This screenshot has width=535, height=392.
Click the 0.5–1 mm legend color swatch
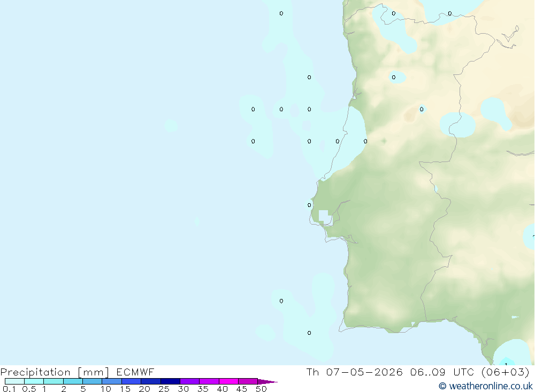coord(34,381)
